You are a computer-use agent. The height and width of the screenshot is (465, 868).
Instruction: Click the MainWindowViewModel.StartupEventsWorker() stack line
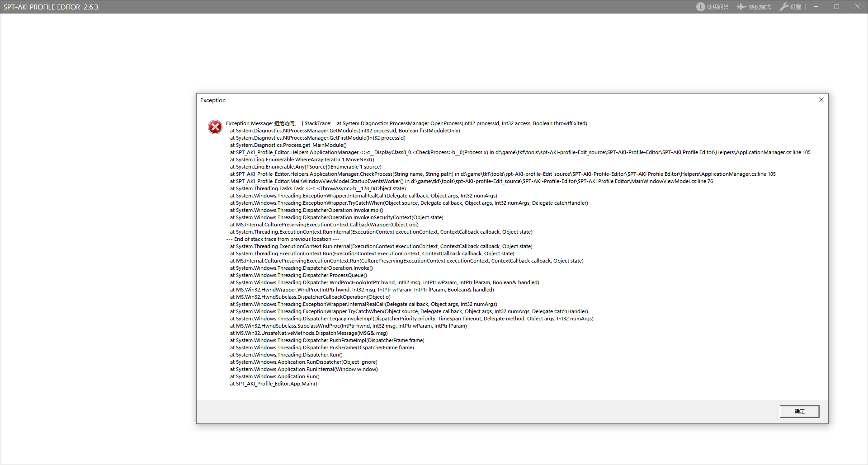(x=471, y=181)
